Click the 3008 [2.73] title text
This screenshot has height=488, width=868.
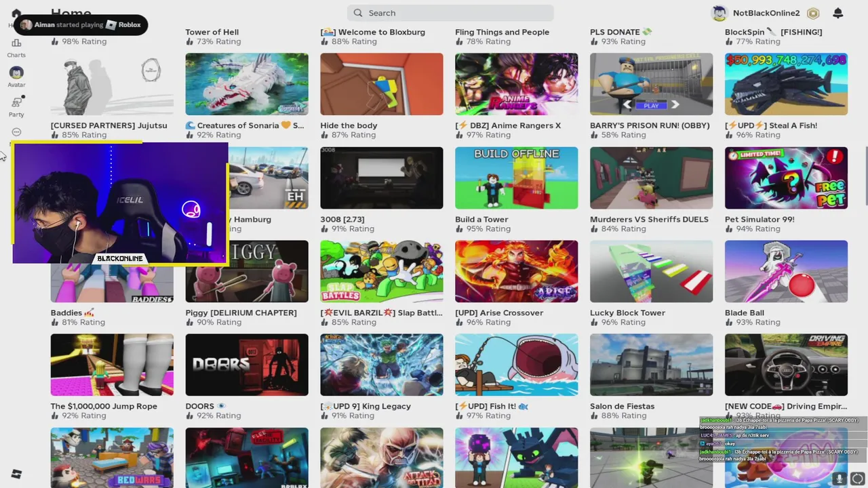coord(342,219)
